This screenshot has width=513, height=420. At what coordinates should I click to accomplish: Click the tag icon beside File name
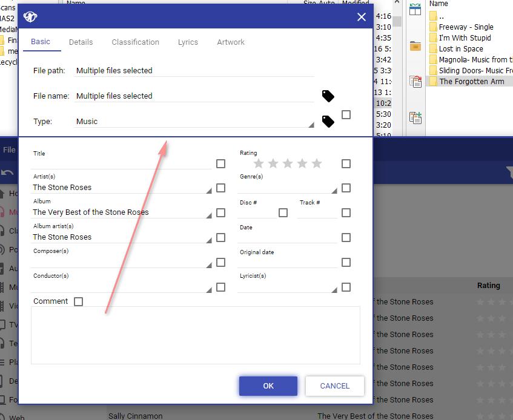tap(328, 96)
